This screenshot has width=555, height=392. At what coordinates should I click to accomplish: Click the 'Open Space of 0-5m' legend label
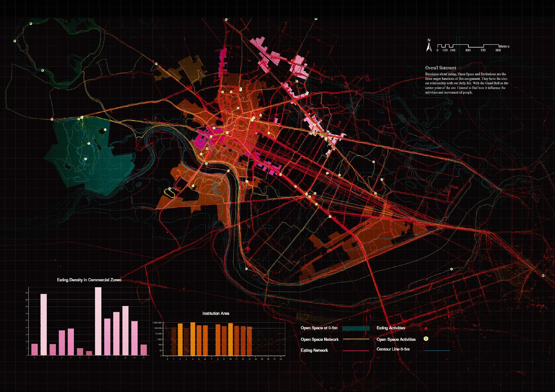(319, 328)
